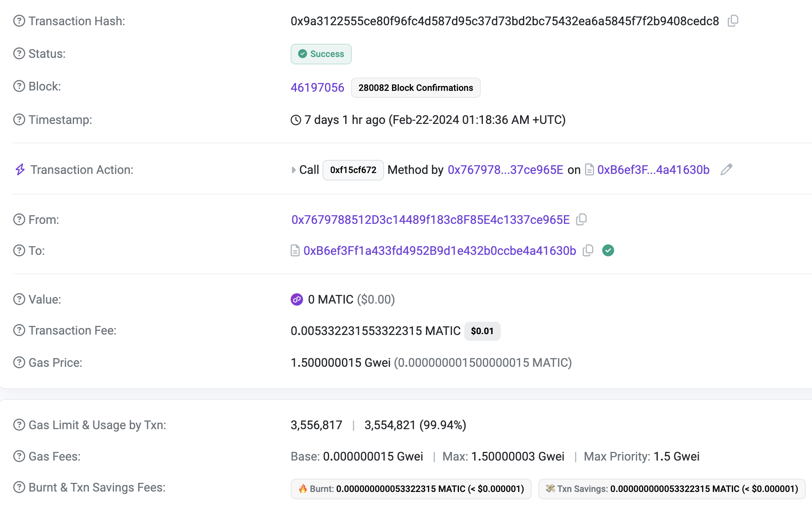Click the clock icon beside the timestamp

(296, 120)
